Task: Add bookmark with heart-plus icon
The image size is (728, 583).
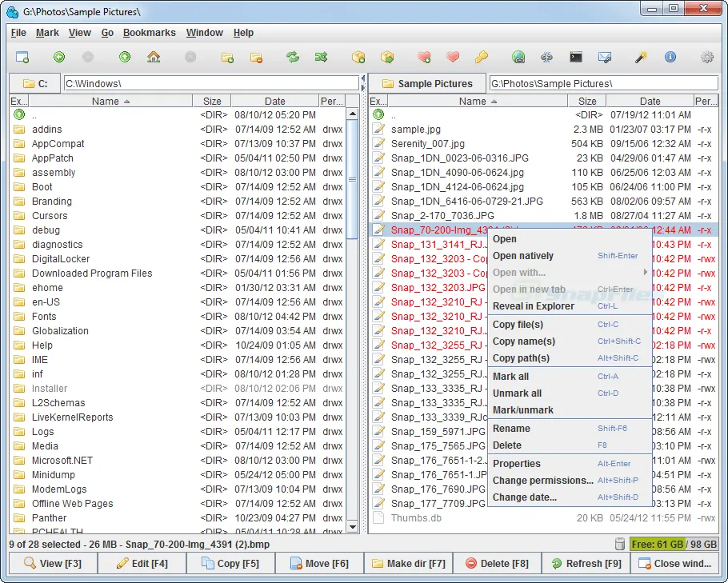Action: (424, 57)
